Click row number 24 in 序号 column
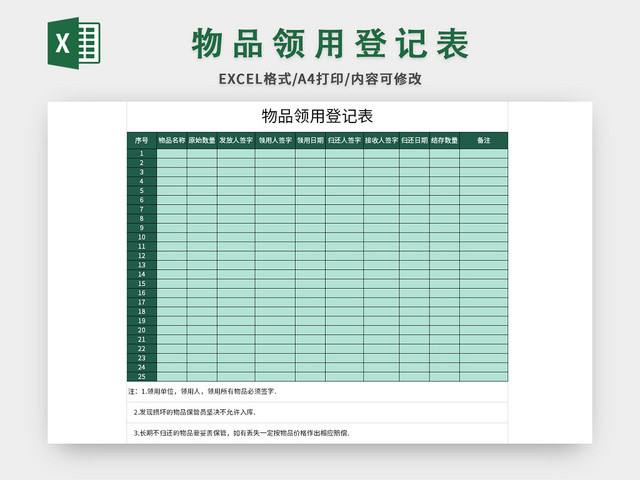 point(142,367)
